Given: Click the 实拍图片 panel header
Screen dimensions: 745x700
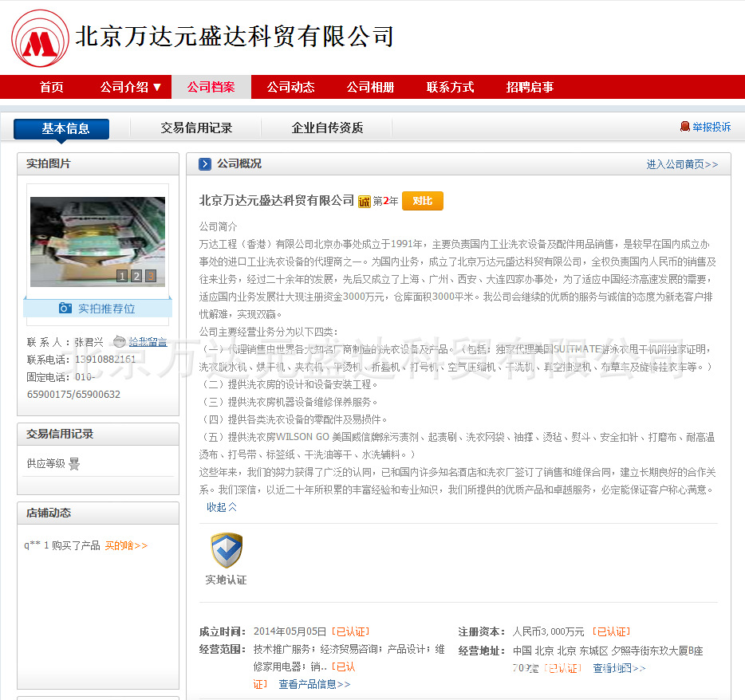Looking at the screenshot, I should (x=98, y=164).
